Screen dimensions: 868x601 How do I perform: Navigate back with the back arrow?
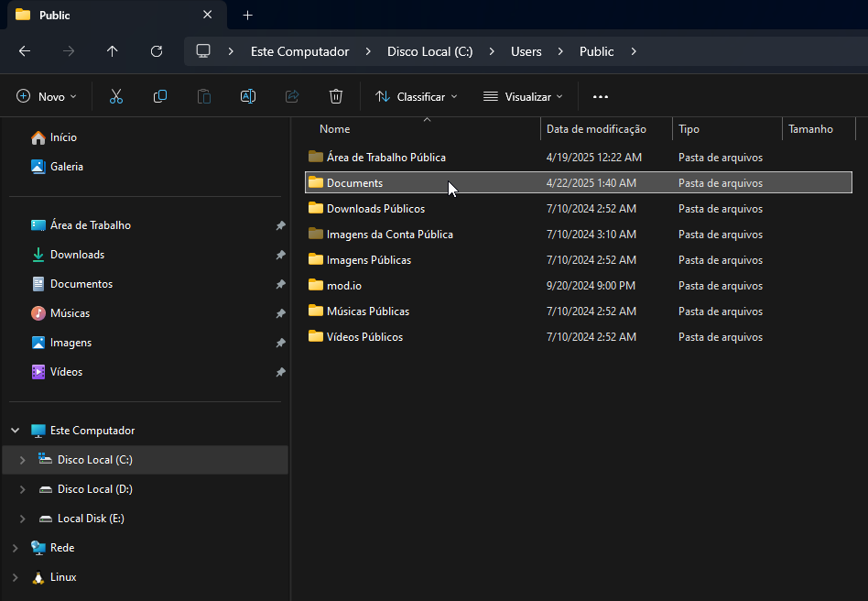25,51
